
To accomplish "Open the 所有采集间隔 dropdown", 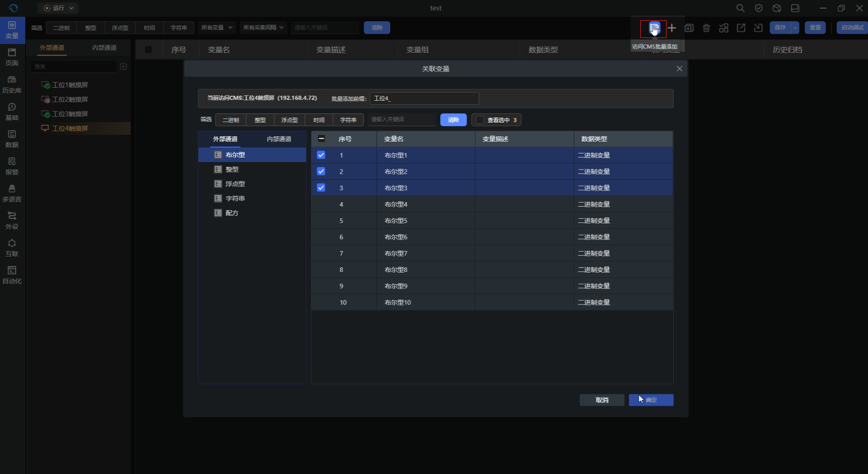I will click(x=263, y=28).
